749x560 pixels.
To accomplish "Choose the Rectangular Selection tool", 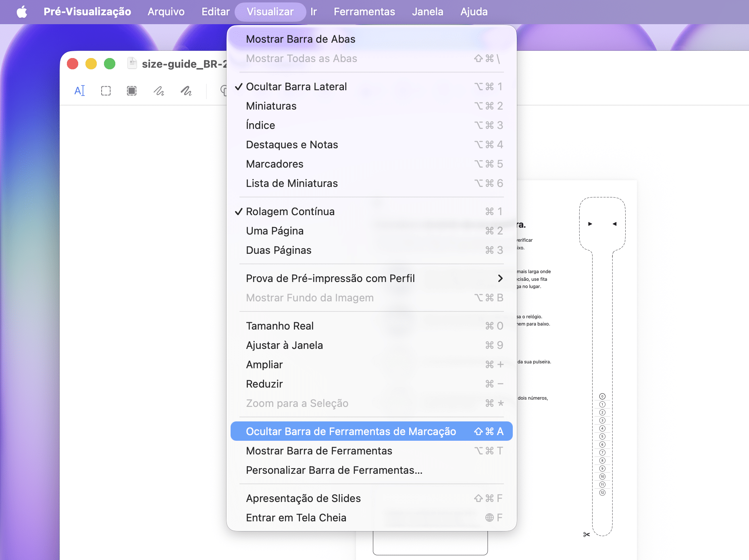I will [x=106, y=91].
